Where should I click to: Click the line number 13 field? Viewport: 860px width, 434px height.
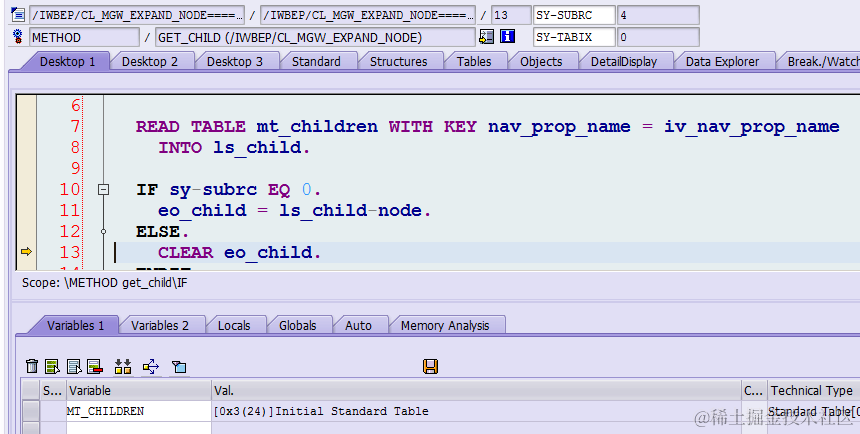pos(511,15)
